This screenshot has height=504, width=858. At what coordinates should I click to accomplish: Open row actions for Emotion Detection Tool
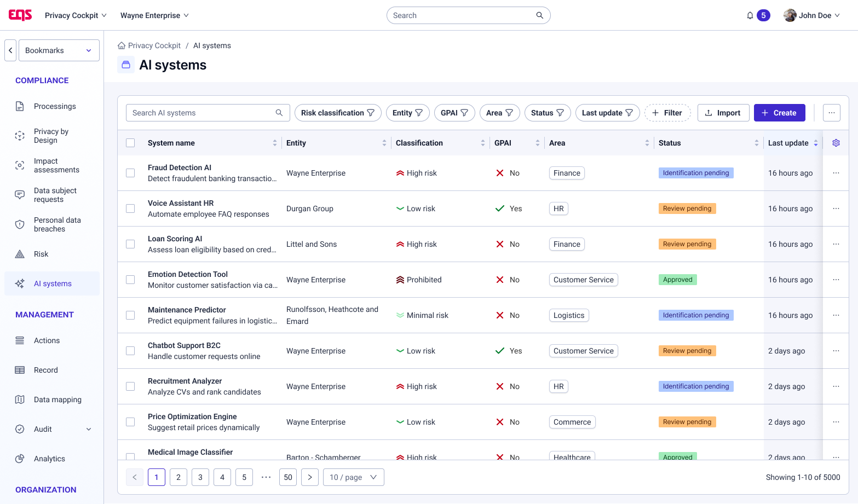point(836,280)
